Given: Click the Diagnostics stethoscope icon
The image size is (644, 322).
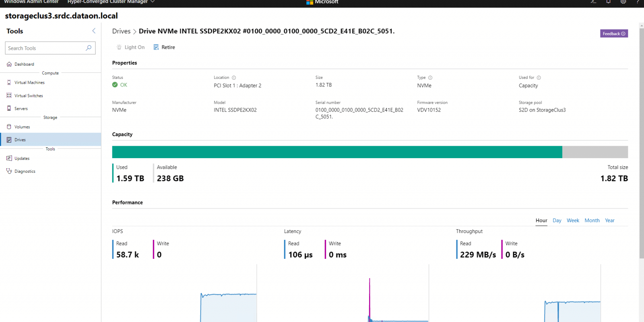Looking at the screenshot, I should [9, 171].
